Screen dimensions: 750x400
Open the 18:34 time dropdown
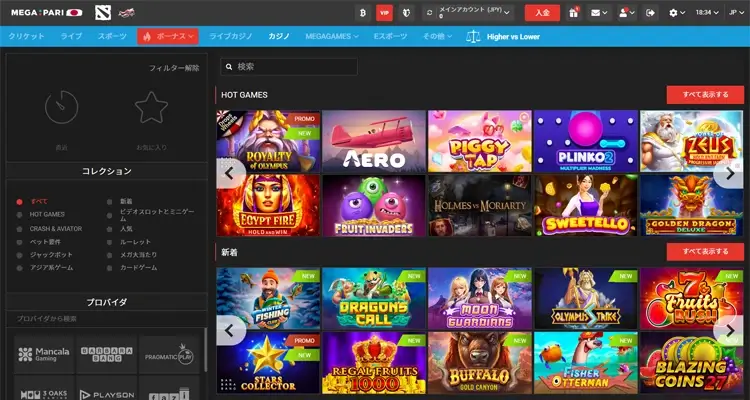pos(707,13)
